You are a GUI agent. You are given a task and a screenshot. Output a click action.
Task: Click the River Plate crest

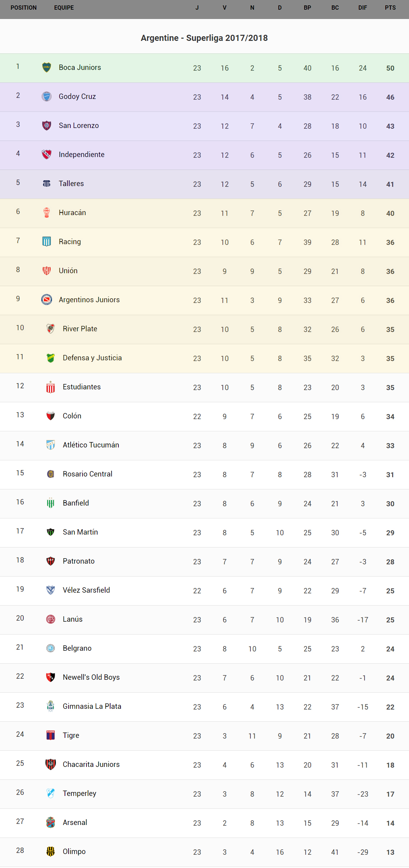click(51, 329)
